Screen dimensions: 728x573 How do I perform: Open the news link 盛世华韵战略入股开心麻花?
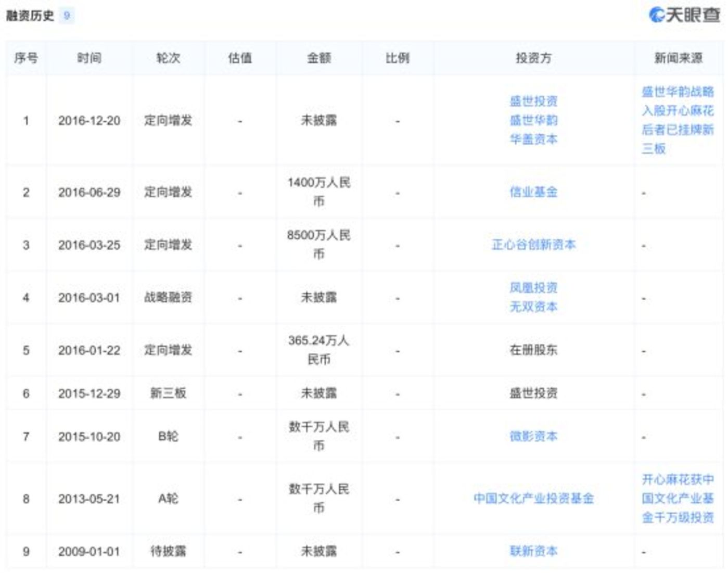678,120
